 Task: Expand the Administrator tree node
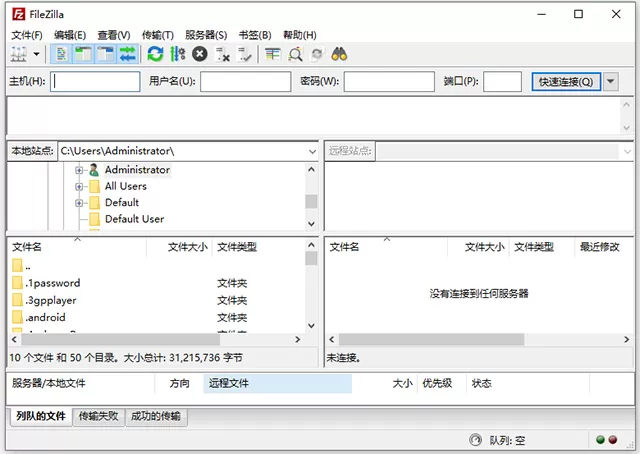point(79,170)
